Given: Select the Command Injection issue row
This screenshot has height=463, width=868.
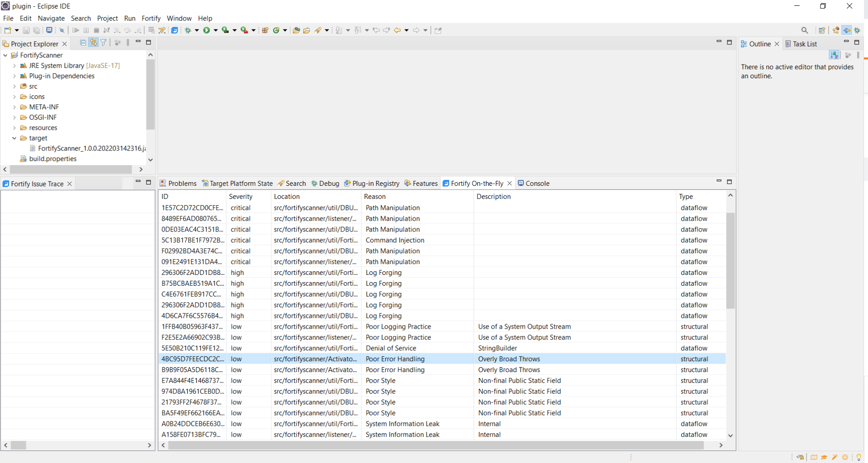Looking at the screenshot, I should tap(442, 240).
